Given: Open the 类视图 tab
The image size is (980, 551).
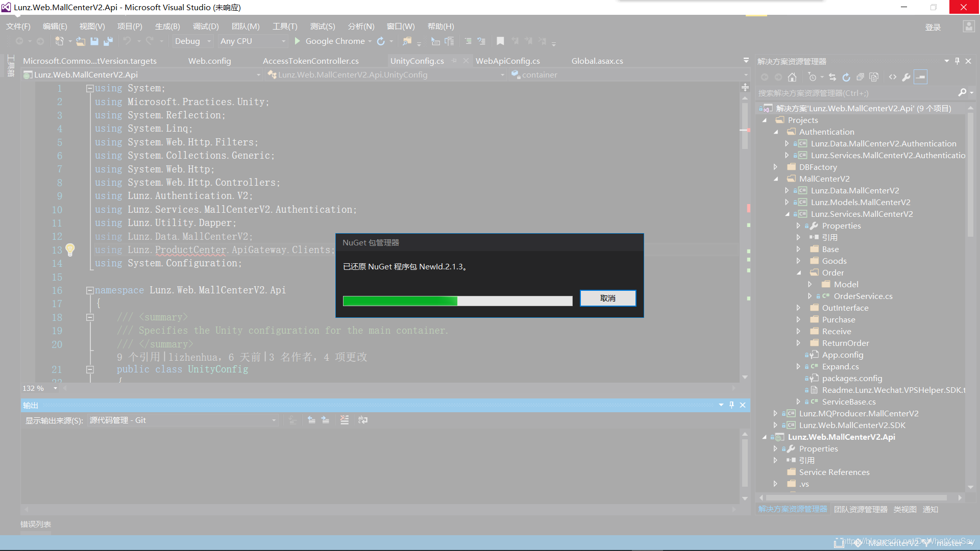Looking at the screenshot, I should (x=905, y=509).
